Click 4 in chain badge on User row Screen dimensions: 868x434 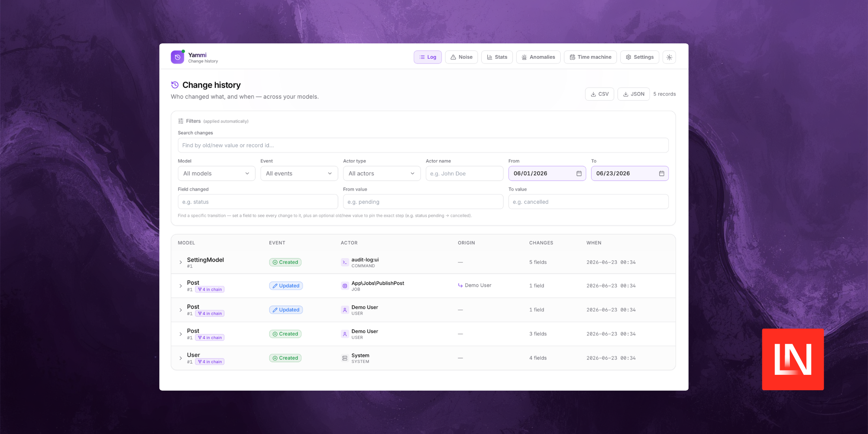pyautogui.click(x=210, y=361)
